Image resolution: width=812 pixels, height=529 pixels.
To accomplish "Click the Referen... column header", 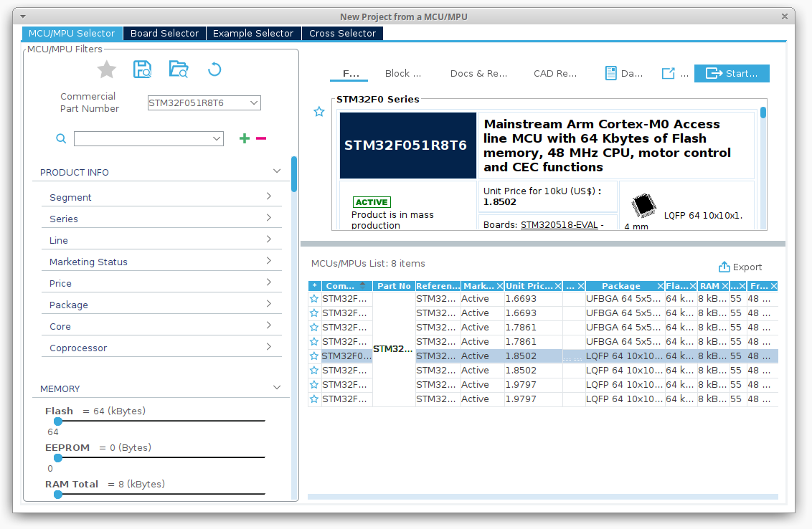I will pyautogui.click(x=438, y=286).
